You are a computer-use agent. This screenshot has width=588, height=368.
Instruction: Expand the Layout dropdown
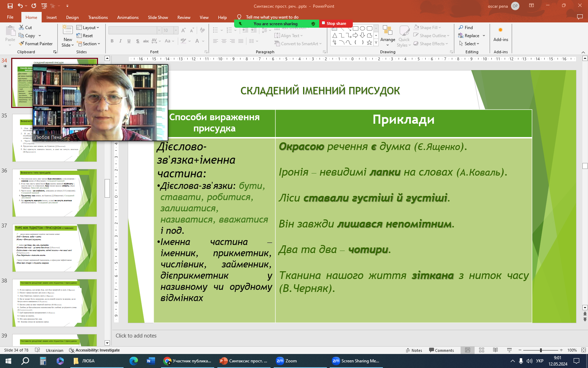coord(88,28)
